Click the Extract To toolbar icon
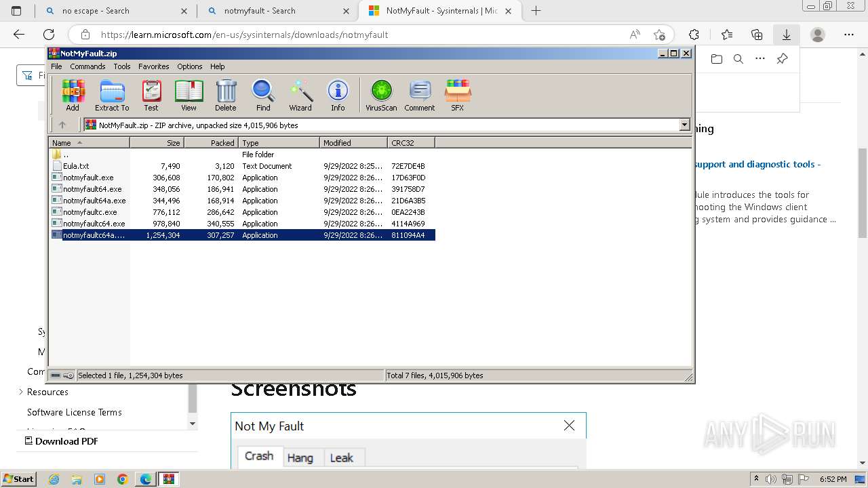868x488 pixels. [112, 96]
